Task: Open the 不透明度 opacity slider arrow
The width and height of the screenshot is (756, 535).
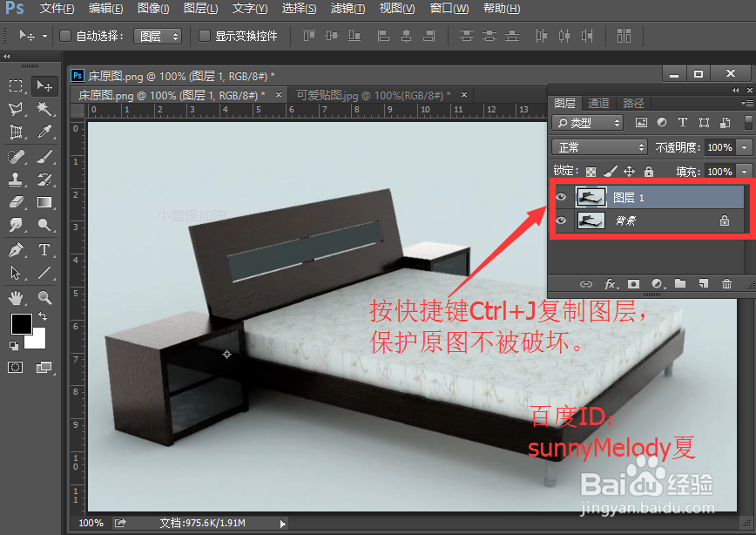Action: coord(745,147)
